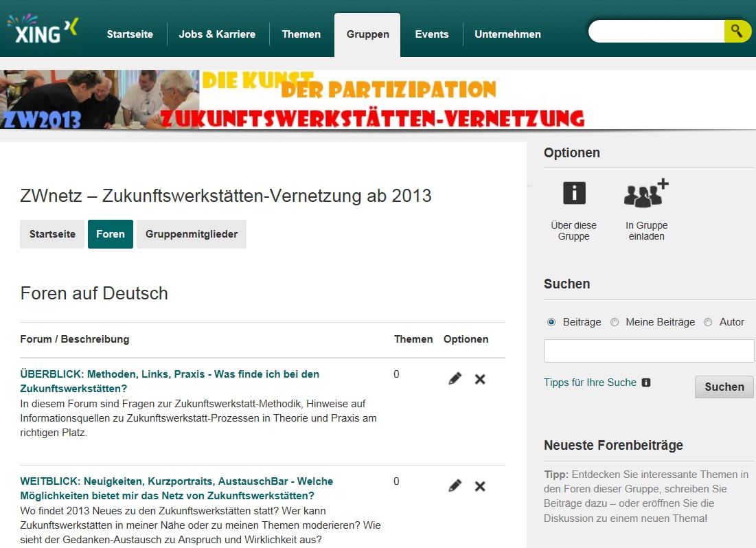Delete the WEITBLICK forum with X icon
The image size is (756, 548).
tap(480, 486)
